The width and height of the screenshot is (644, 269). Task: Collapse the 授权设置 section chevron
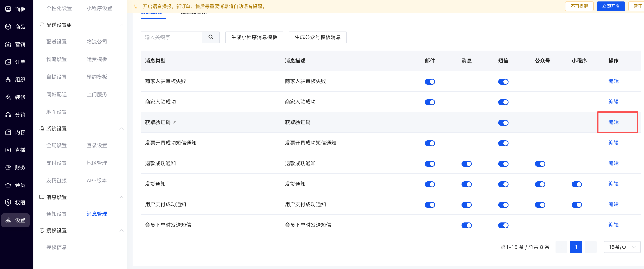[x=122, y=231]
